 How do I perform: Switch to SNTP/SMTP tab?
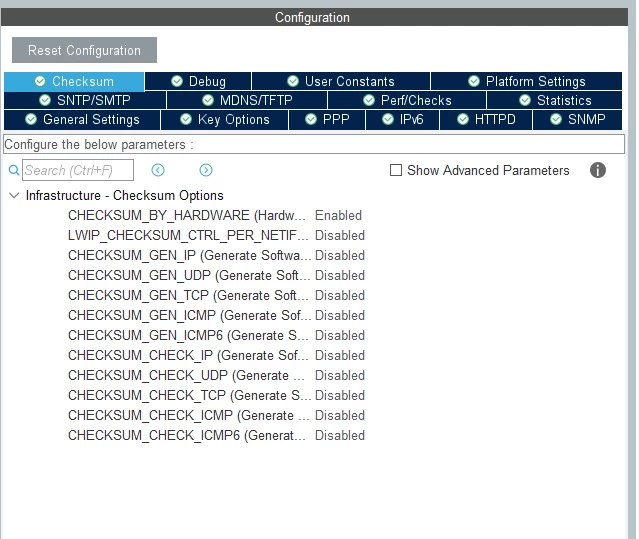[x=85, y=100]
